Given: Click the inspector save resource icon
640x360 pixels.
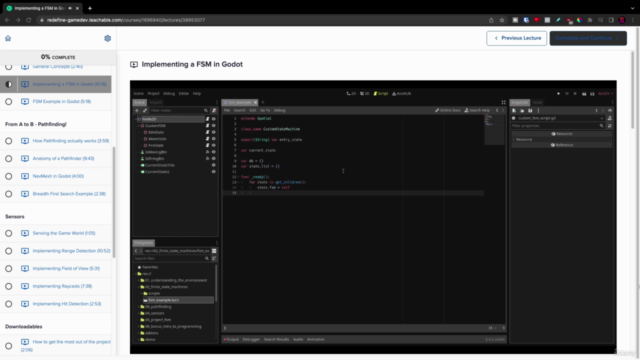Looking at the screenshot, I should click(x=530, y=111).
